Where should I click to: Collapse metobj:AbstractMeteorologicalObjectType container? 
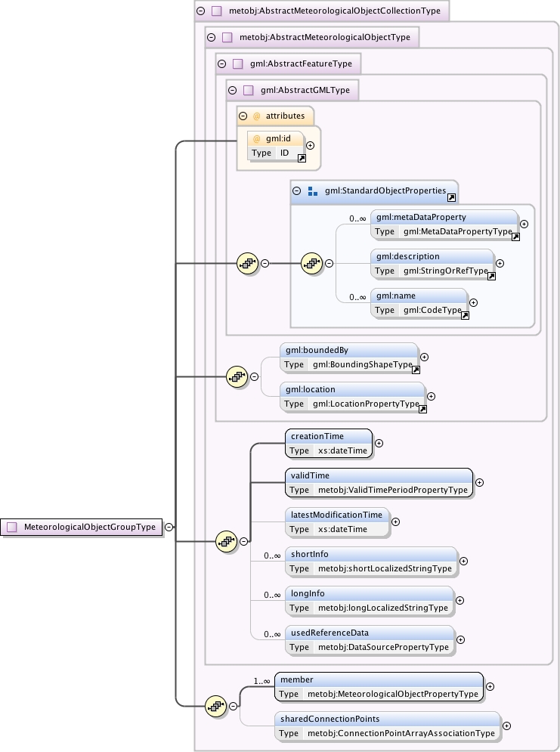click(x=212, y=37)
